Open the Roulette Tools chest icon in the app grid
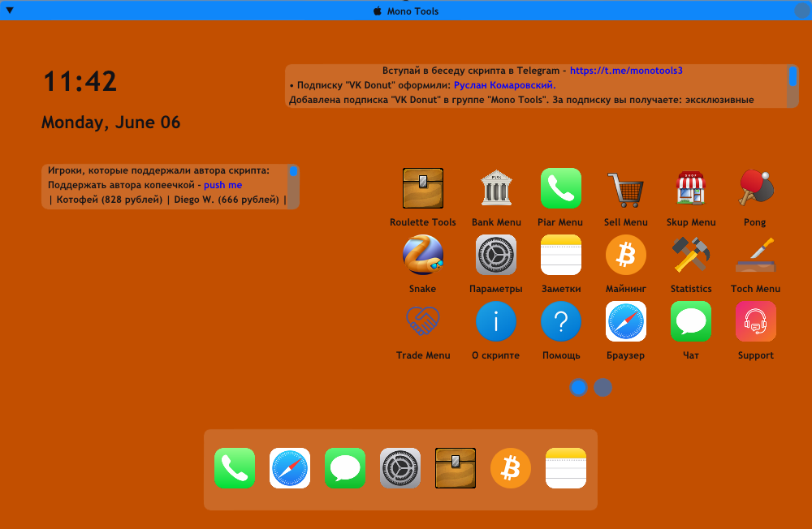 423,188
